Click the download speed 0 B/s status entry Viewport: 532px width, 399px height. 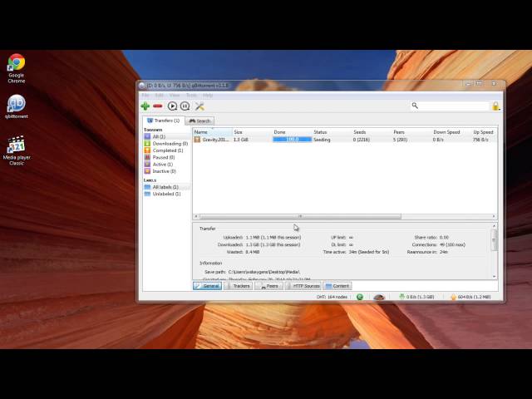[416, 297]
